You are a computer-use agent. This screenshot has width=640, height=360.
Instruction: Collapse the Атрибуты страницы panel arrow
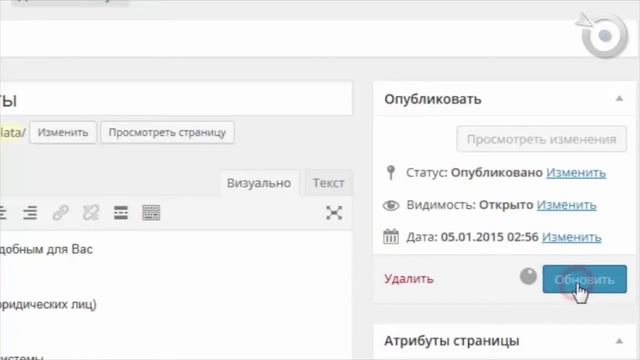619,341
